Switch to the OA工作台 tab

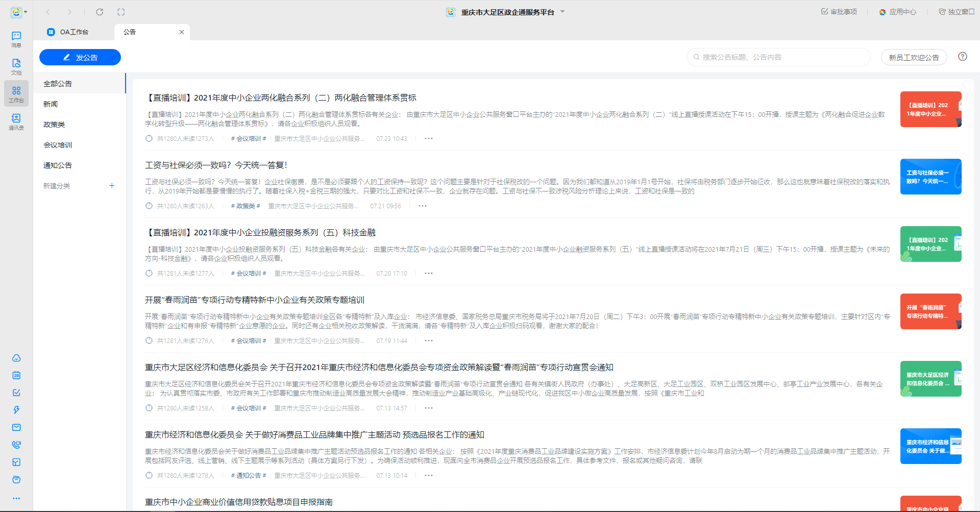coord(74,32)
